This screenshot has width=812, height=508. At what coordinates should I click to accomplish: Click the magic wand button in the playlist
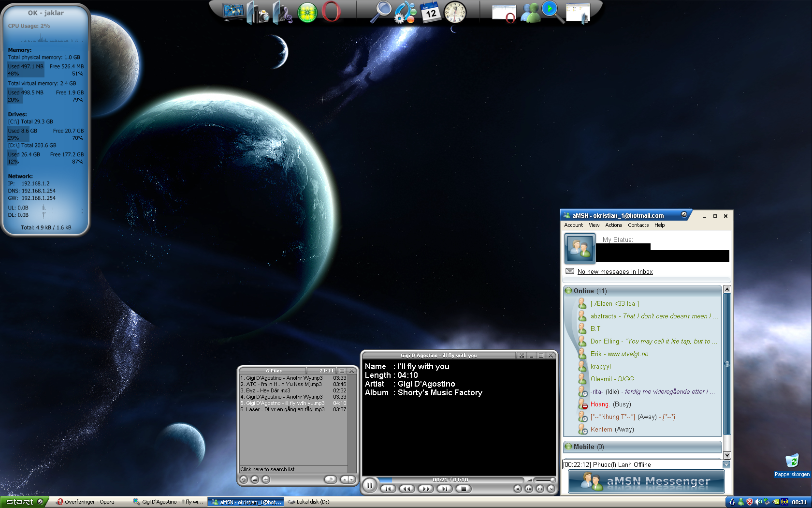tap(331, 479)
